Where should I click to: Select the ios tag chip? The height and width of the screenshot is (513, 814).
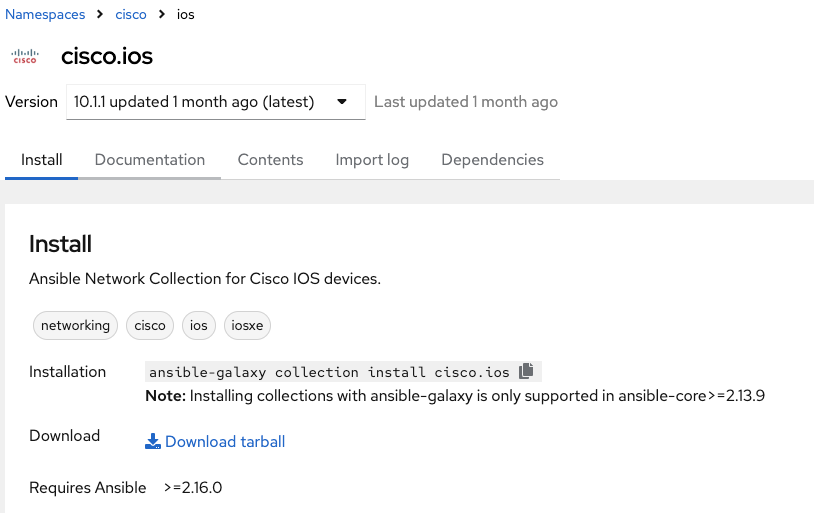(198, 326)
